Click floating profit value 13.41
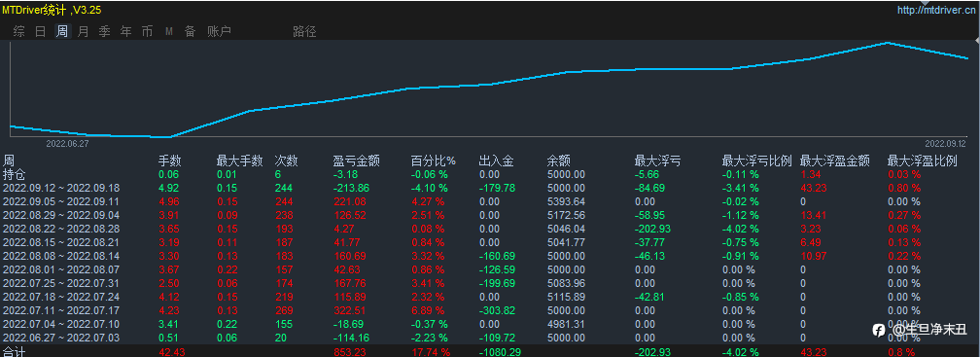This screenshot has width=980, height=357. point(813,215)
